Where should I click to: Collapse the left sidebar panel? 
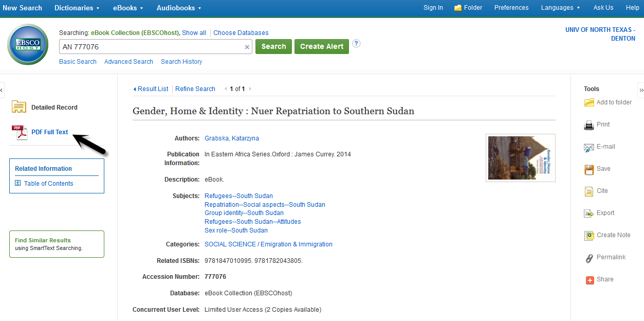pos(2,90)
